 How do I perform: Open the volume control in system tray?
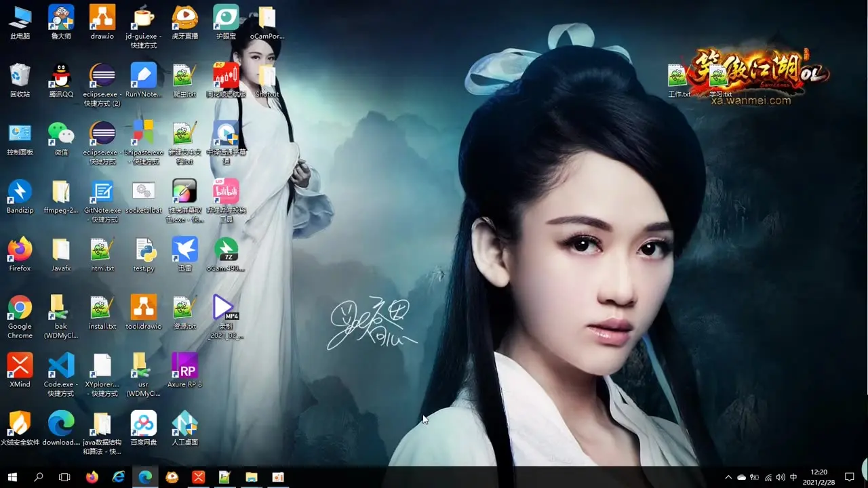(x=780, y=477)
